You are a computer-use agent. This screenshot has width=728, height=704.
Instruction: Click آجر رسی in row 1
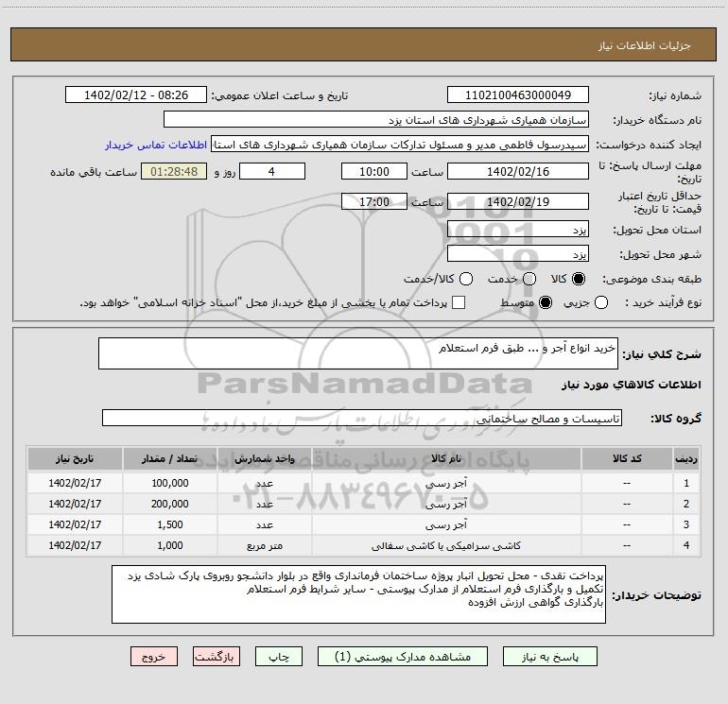(446, 484)
